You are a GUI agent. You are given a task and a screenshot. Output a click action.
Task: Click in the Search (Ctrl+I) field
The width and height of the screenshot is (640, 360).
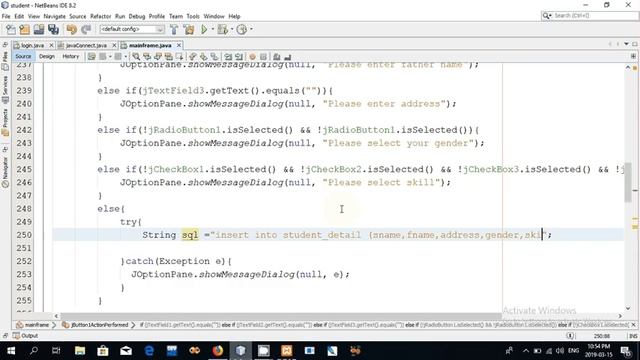coord(590,16)
